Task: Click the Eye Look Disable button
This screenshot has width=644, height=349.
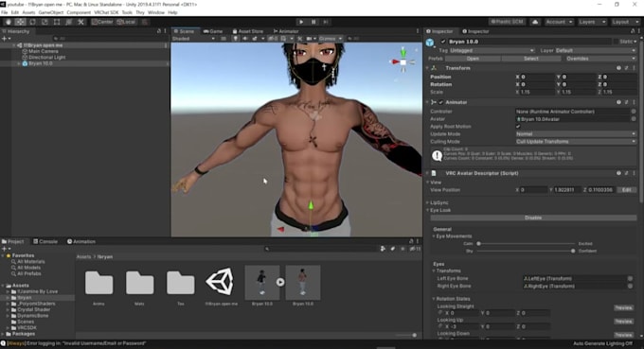Action: click(533, 218)
